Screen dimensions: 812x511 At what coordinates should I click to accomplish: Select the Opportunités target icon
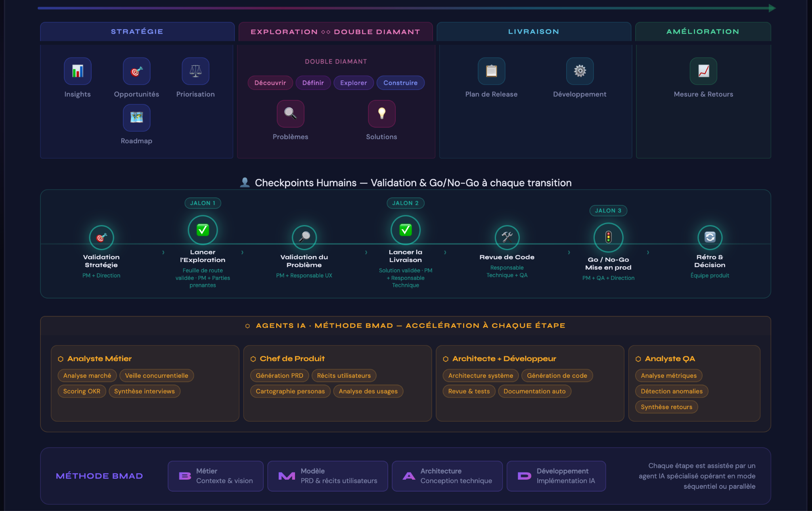tap(136, 71)
